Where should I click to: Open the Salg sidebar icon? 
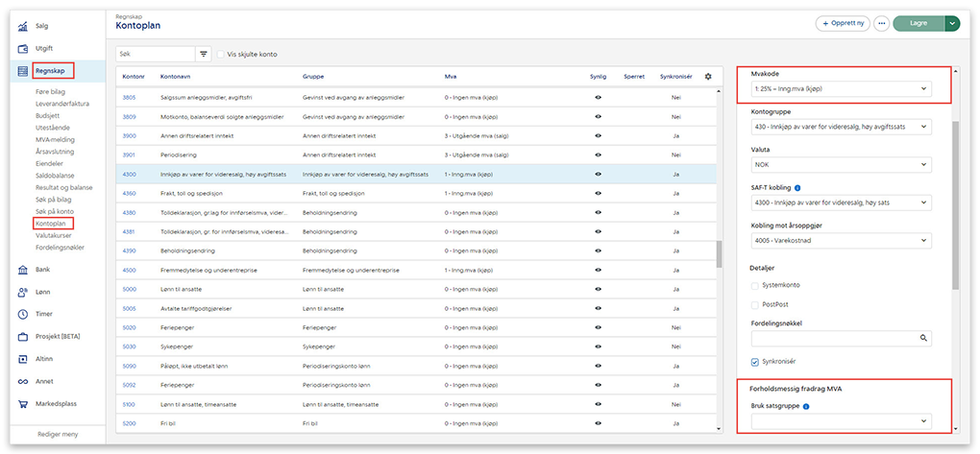tap(22, 26)
